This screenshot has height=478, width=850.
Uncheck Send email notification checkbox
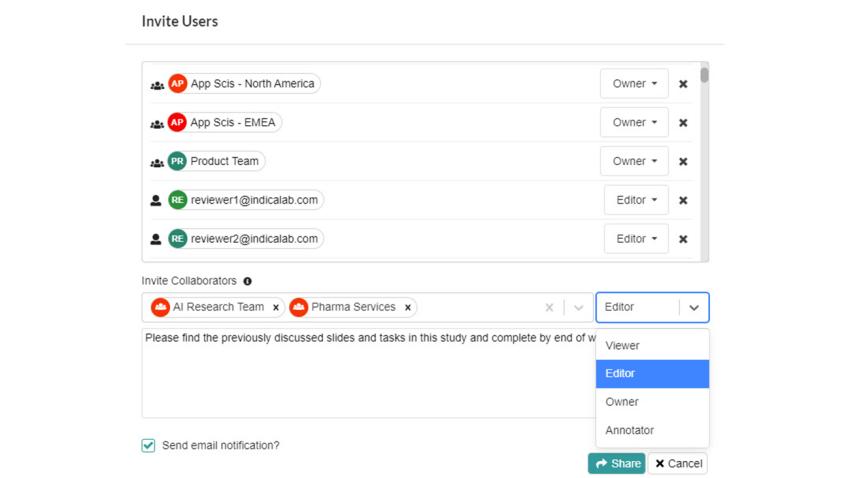(149, 445)
